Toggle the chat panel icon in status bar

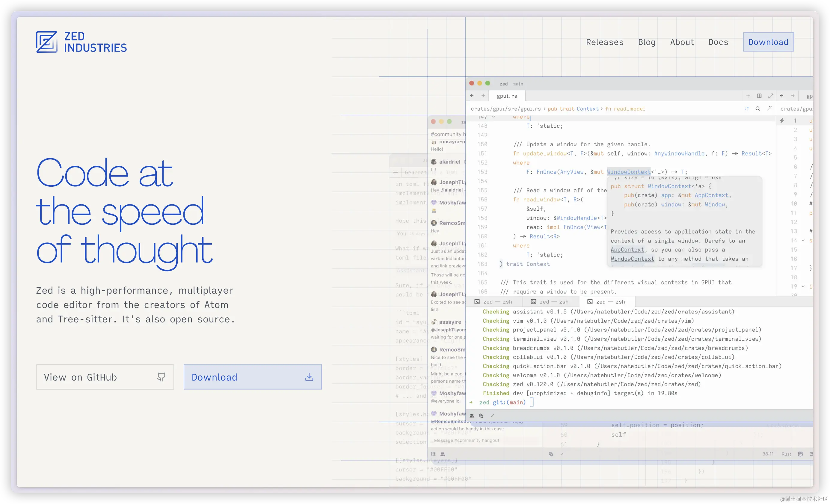[481, 416]
